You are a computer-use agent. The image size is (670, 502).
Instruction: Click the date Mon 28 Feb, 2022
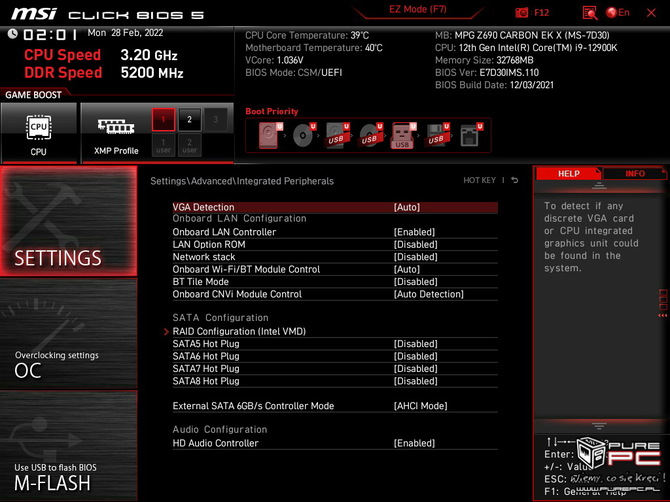point(125,33)
